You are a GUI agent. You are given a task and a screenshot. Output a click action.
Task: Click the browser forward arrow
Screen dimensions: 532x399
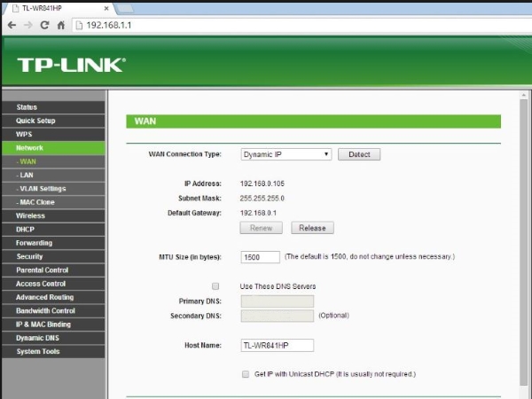point(28,25)
